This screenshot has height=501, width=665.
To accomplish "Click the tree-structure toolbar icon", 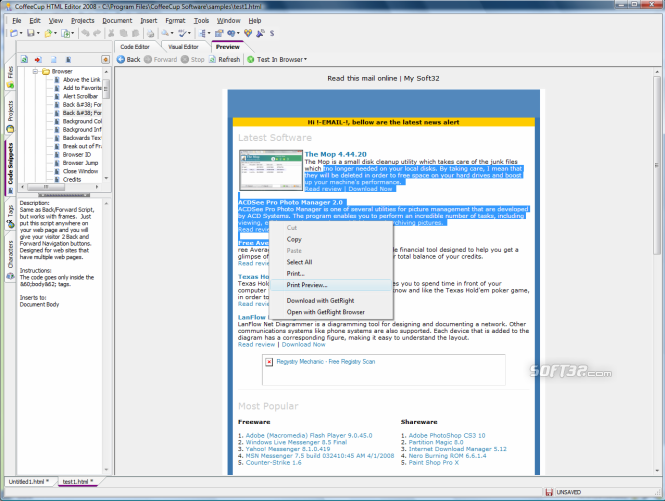I will click(x=202, y=33).
